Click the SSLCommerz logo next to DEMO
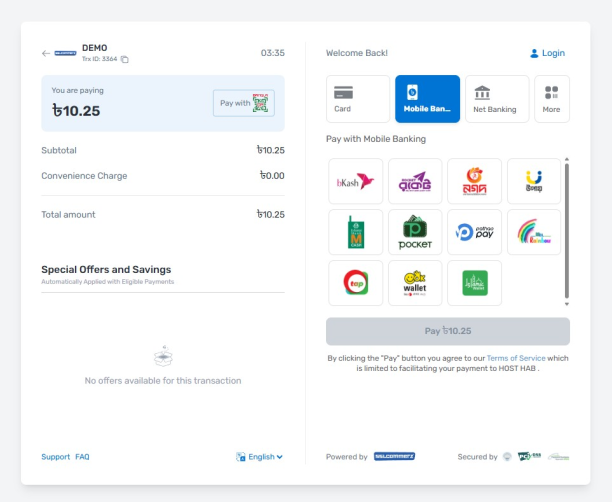This screenshot has height=502, width=612. [x=65, y=53]
